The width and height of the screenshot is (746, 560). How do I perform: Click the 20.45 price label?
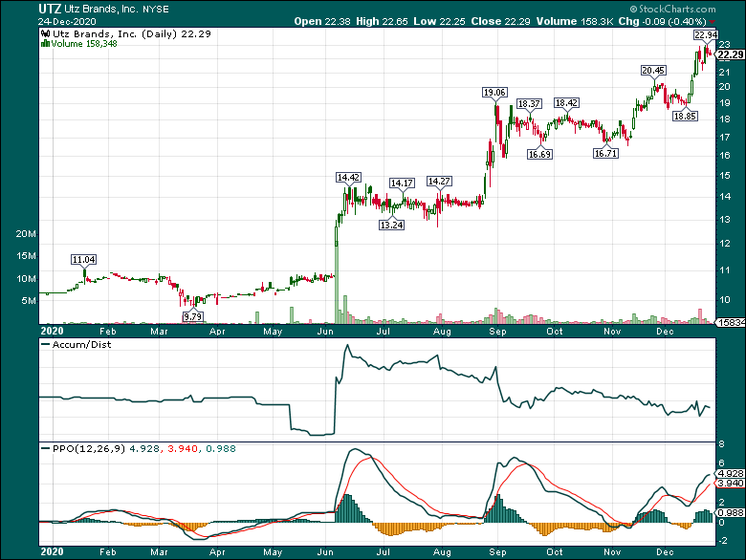click(653, 71)
